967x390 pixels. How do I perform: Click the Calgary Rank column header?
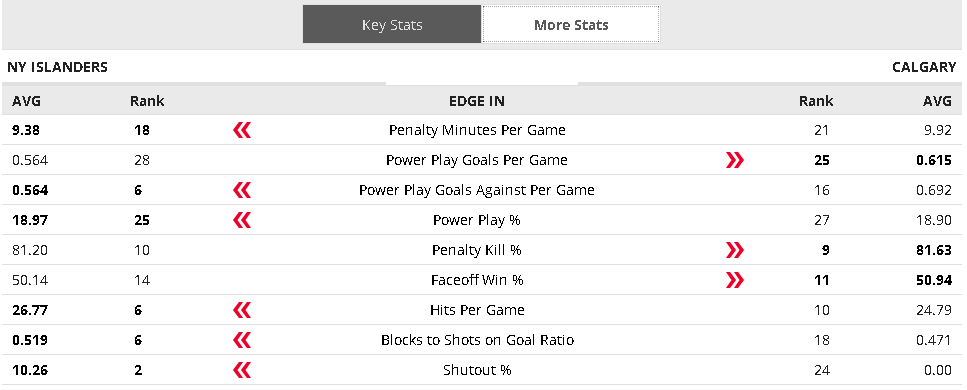(x=816, y=101)
